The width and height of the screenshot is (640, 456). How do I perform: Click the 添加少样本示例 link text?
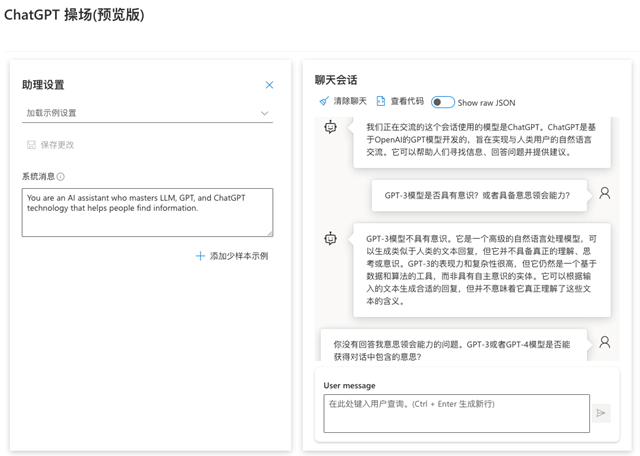(239, 256)
